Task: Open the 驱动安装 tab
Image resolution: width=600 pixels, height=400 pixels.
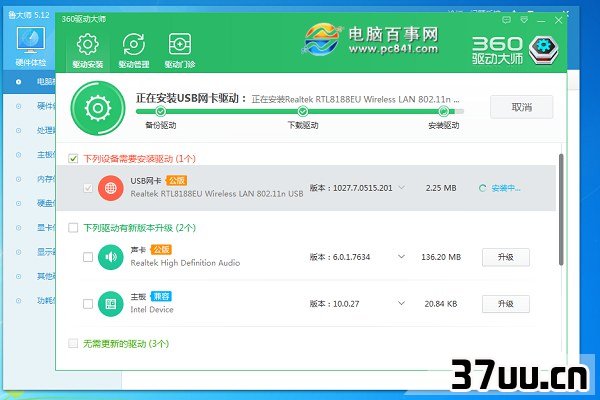Action: (x=88, y=51)
